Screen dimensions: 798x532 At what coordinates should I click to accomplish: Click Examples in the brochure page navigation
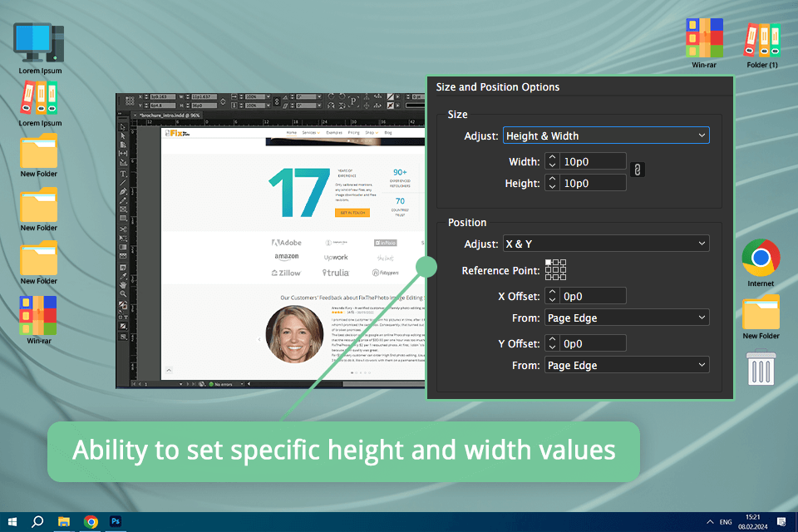334,132
